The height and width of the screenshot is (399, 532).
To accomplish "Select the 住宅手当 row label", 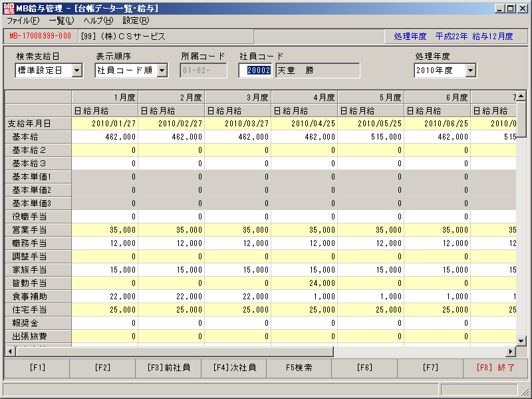I will tap(39, 310).
